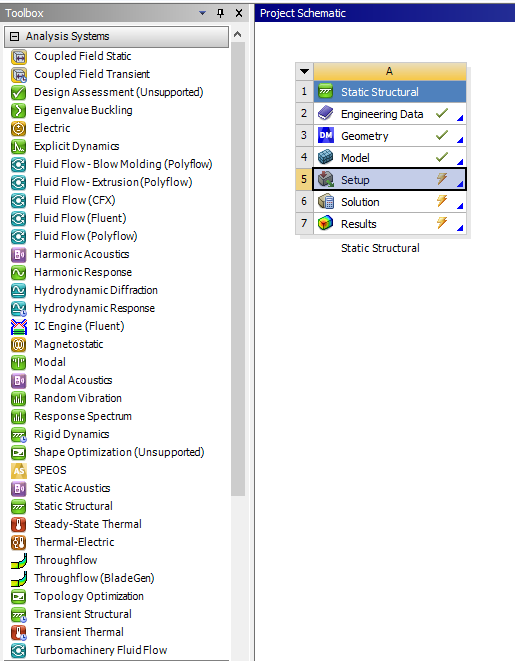
Task: Click the Static Structural caption below system
Action: click(x=380, y=248)
